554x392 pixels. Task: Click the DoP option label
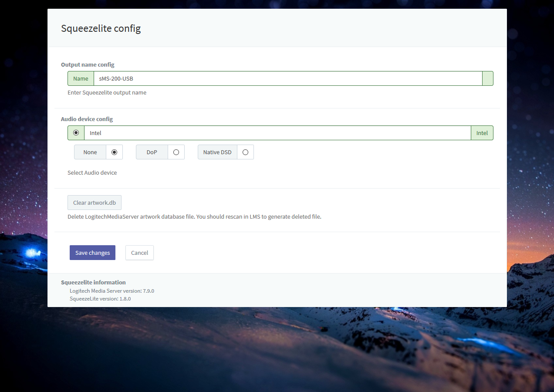pyautogui.click(x=152, y=152)
